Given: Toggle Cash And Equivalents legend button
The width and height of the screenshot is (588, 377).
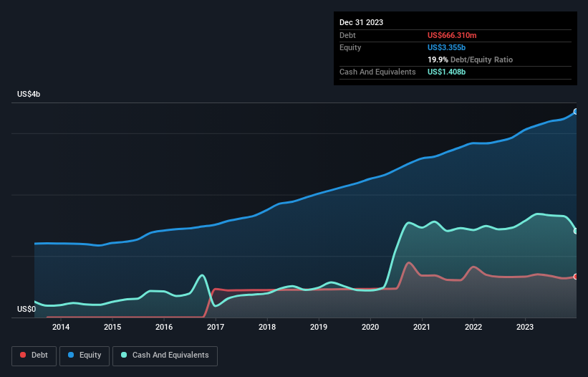Looking at the screenshot, I should [165, 355].
